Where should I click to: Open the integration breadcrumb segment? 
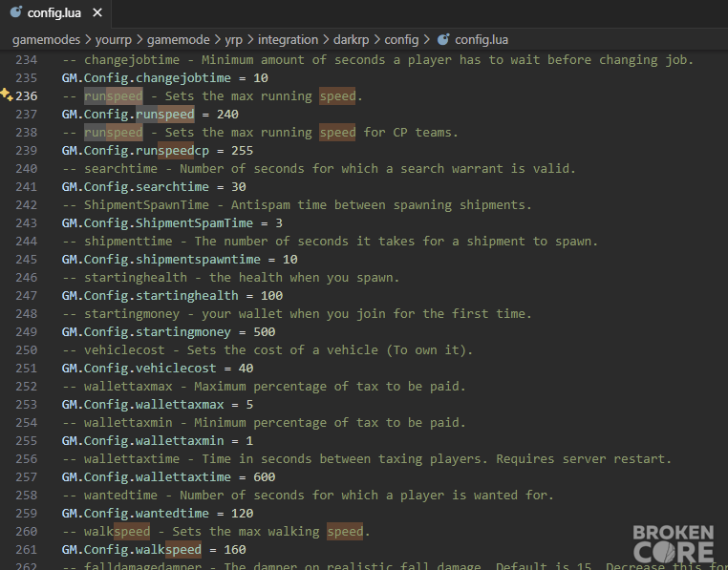point(288,40)
